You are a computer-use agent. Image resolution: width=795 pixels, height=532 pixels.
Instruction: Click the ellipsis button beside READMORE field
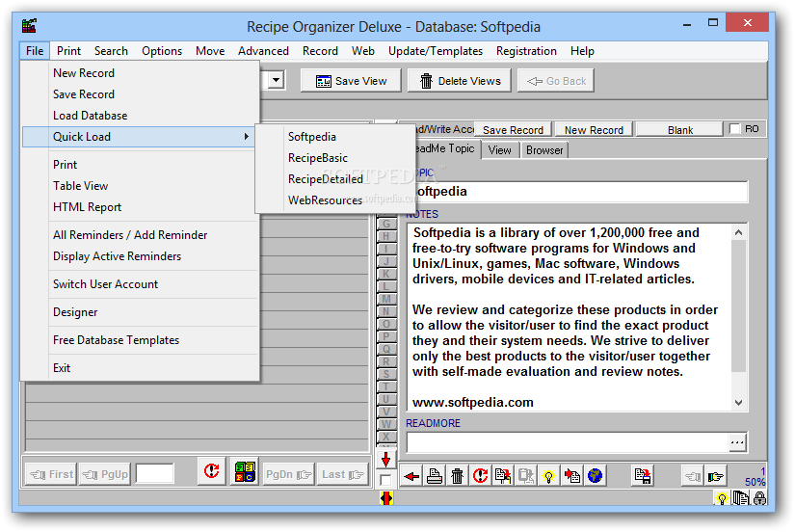point(737,442)
